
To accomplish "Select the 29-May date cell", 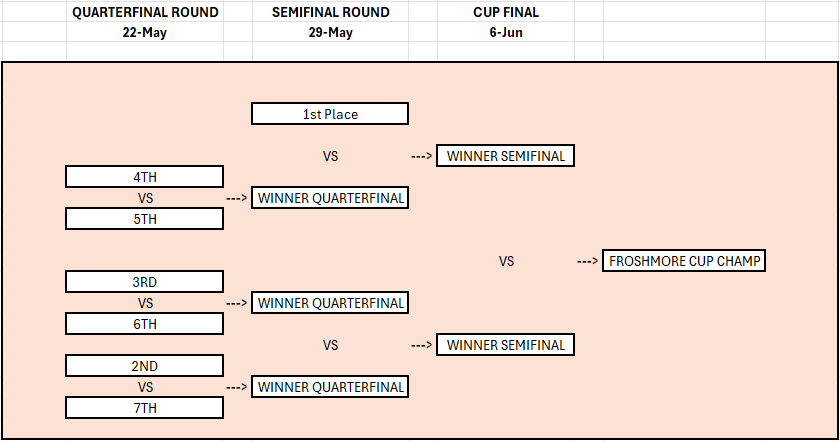I will pos(330,32).
